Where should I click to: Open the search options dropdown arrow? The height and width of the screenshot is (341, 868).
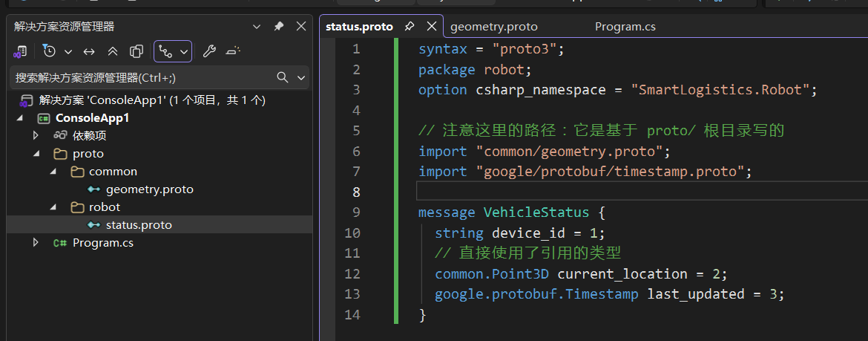tap(301, 77)
